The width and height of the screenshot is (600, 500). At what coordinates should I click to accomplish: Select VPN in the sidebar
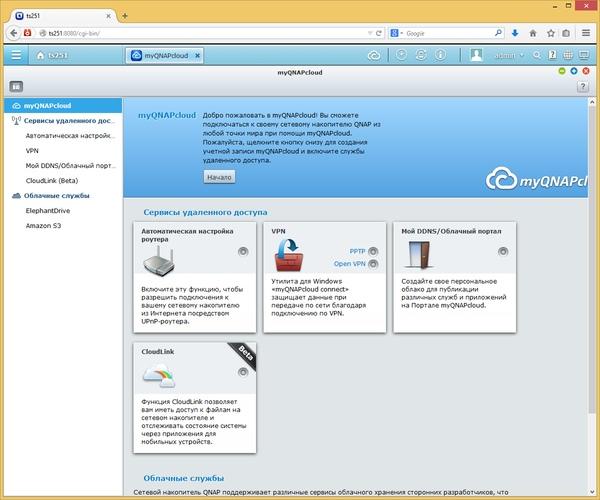32,151
